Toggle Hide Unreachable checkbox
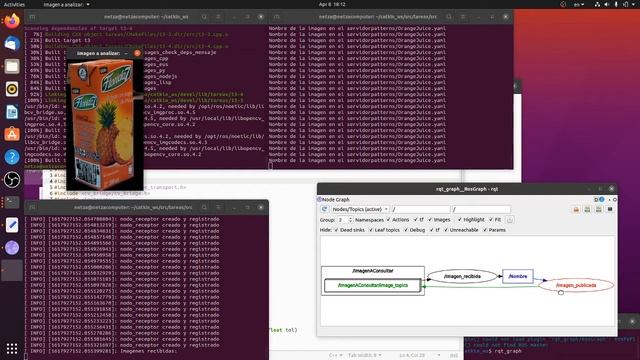 pos(461,230)
